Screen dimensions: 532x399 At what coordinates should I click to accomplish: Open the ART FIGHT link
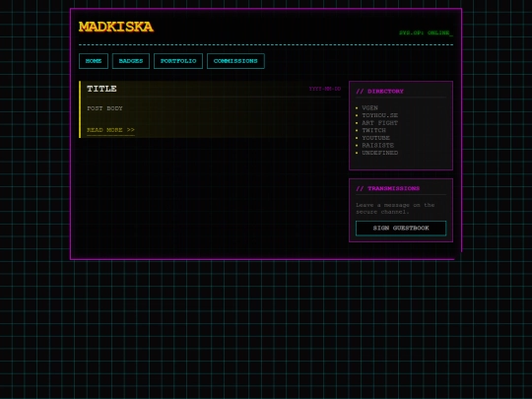379,123
